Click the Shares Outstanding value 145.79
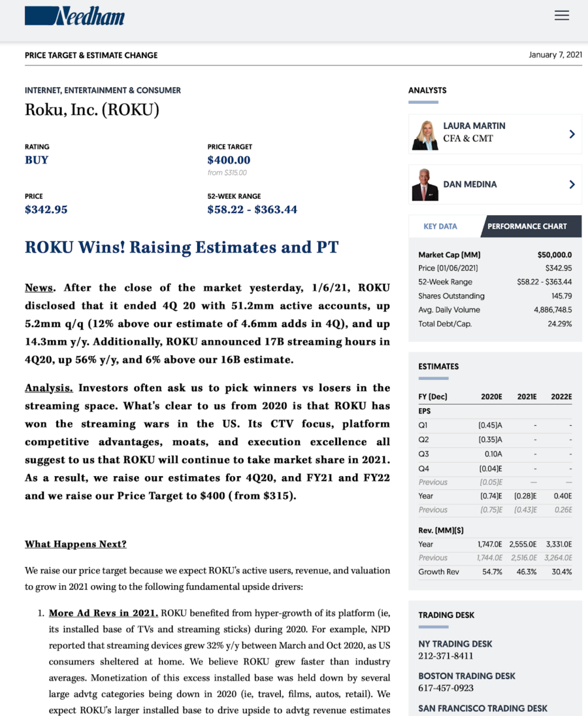588x716 pixels. coord(562,296)
